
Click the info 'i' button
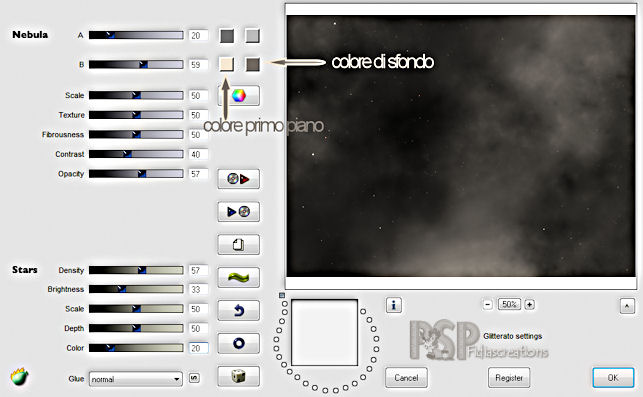pyautogui.click(x=394, y=305)
